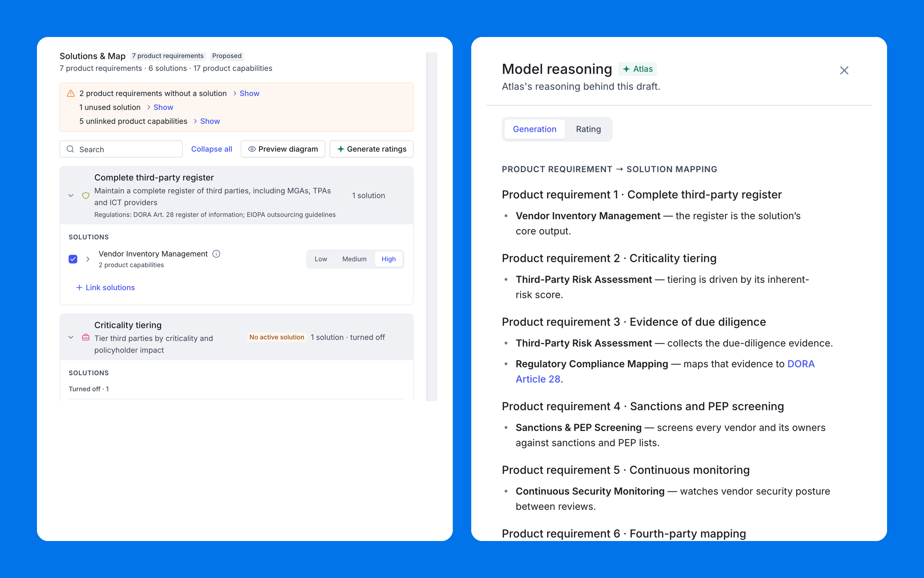Collapse the Complete third-party register requirement

71,195
